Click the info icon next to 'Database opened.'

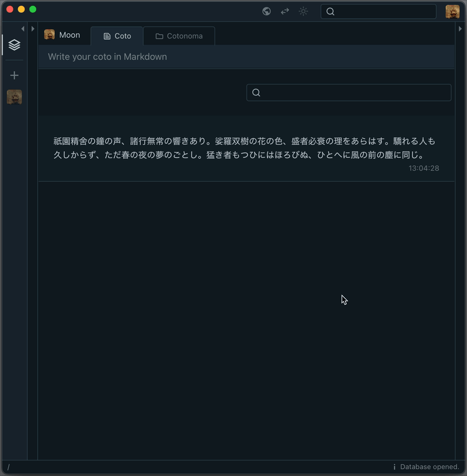(394, 467)
